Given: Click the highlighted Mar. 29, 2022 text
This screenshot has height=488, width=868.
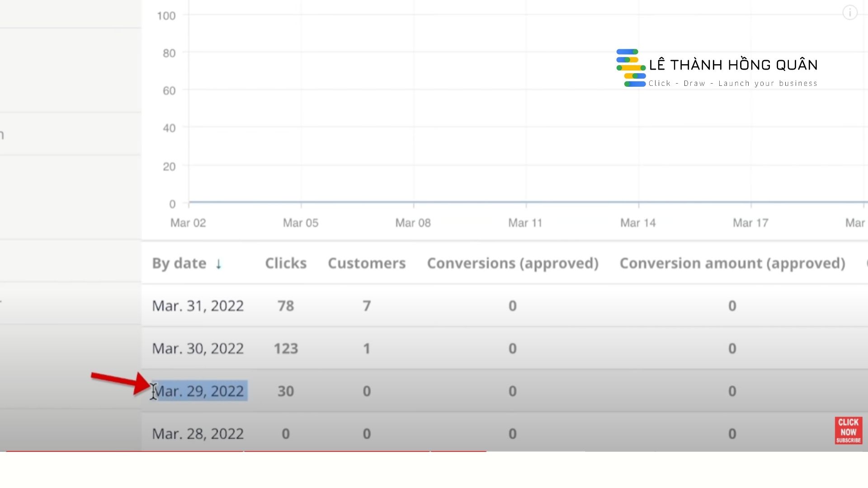Looking at the screenshot, I should pos(201,391).
